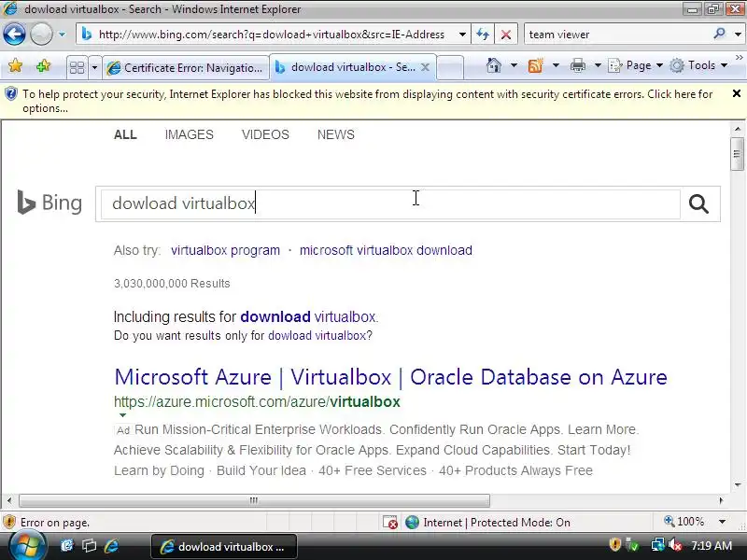Click the Bing logo
Image resolution: width=747 pixels, height=560 pixels.
[x=49, y=203]
